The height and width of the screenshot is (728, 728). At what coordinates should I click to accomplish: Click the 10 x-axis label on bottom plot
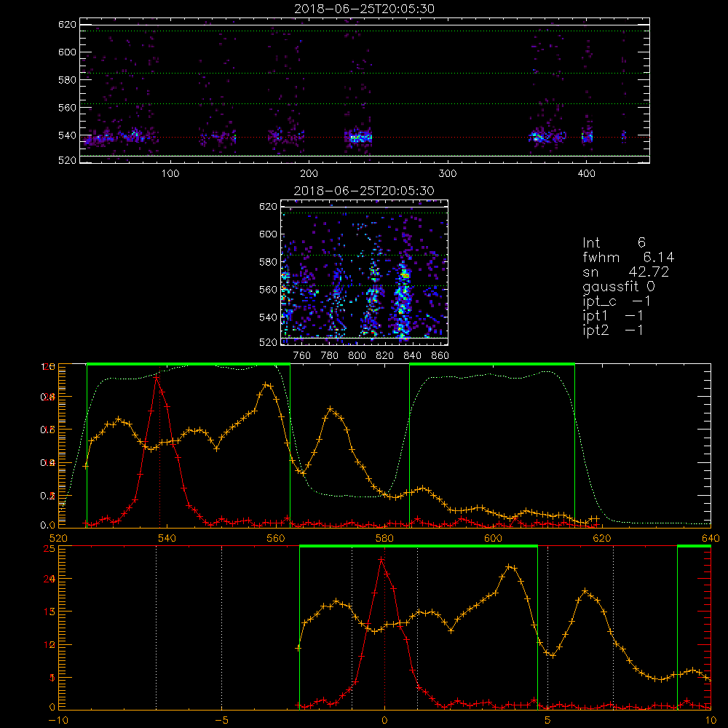click(711, 720)
